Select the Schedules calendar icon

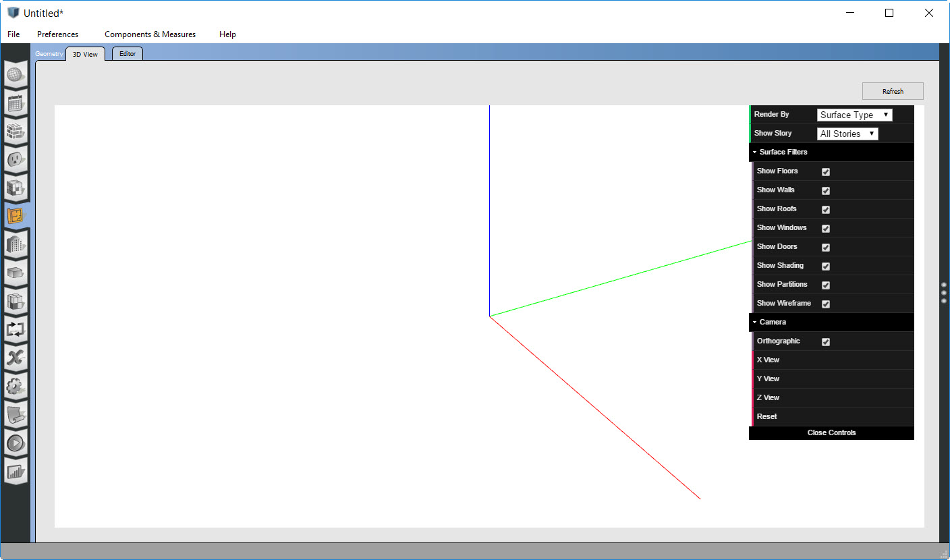tap(16, 103)
